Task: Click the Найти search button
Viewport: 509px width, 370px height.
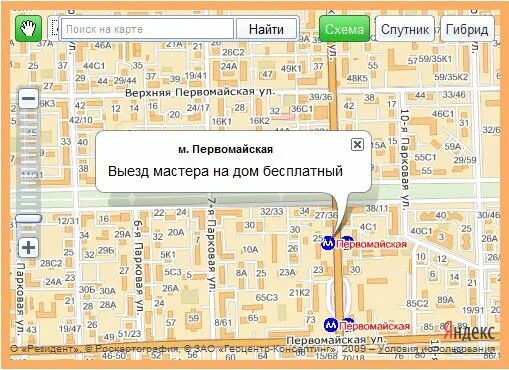Action: point(266,29)
